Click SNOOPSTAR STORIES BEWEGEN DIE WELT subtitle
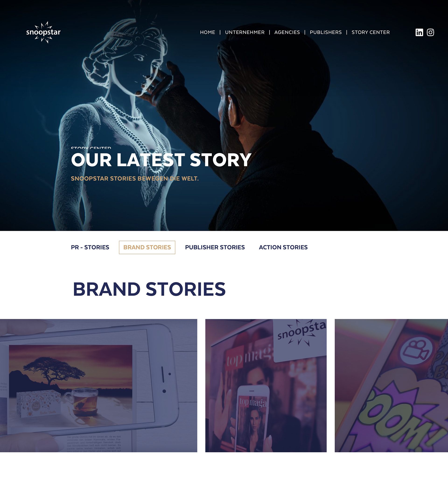The image size is (448, 479). coord(135,179)
